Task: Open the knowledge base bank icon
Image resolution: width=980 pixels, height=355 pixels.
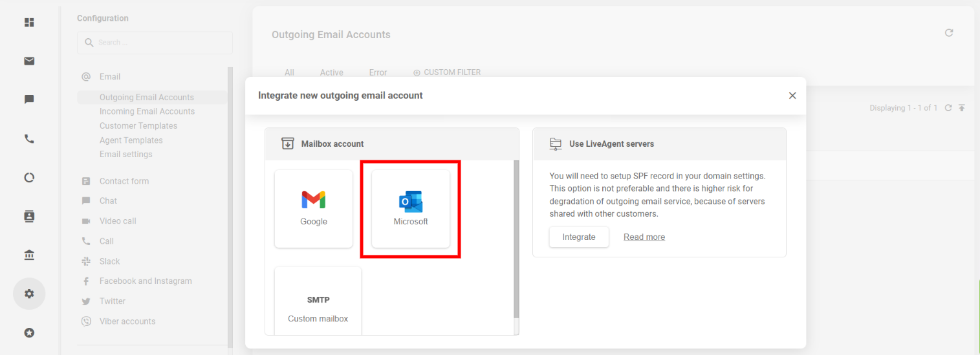Action: 29,255
